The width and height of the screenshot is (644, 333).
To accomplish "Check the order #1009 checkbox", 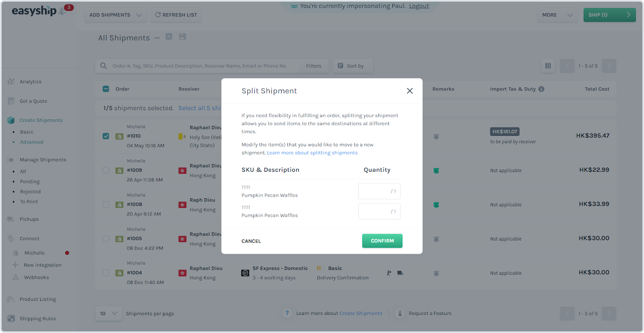I will coord(106,170).
